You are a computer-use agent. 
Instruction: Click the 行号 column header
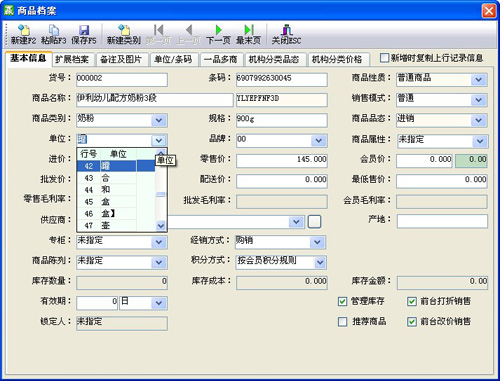point(89,154)
